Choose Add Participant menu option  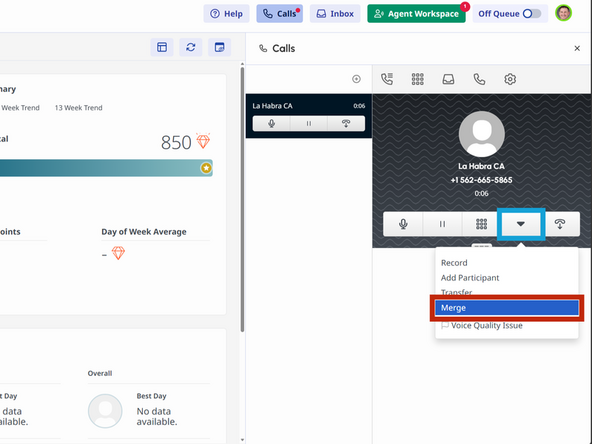pos(470,278)
